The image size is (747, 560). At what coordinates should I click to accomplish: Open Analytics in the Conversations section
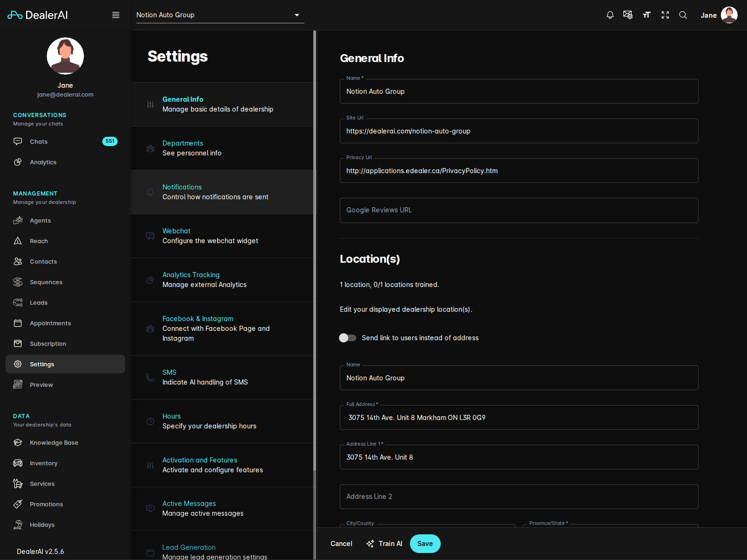(x=43, y=162)
